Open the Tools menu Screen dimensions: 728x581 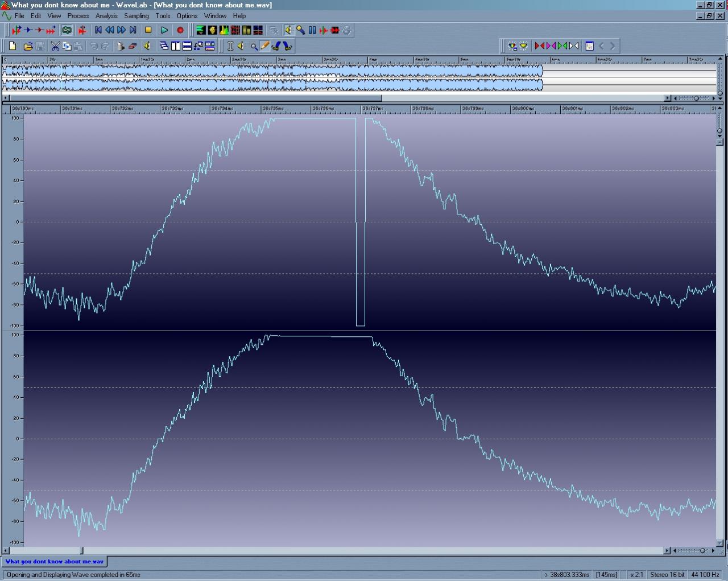coord(163,16)
